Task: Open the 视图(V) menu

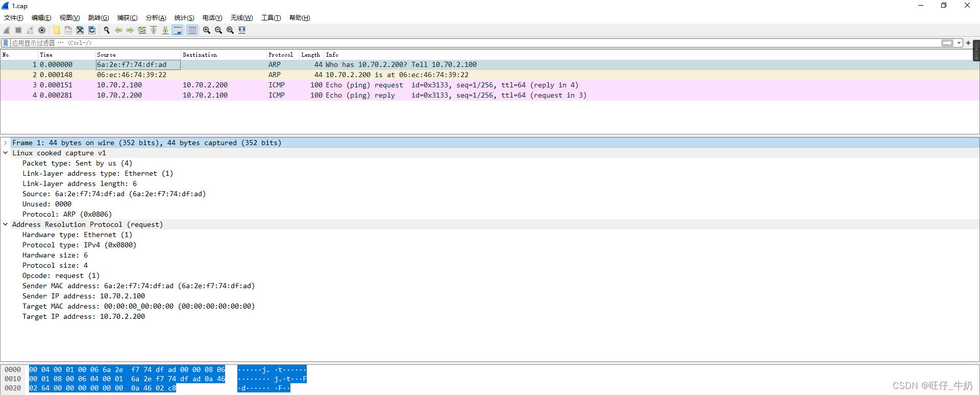Action: tap(69, 18)
